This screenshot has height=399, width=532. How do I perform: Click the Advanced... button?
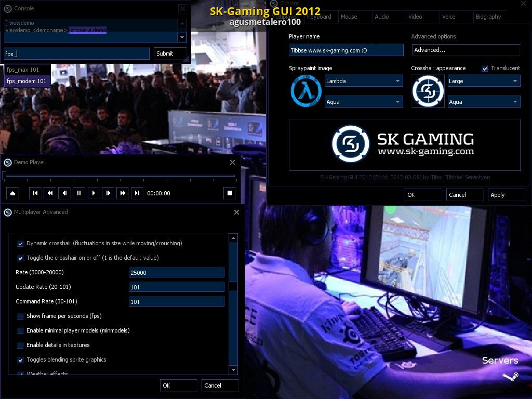465,50
